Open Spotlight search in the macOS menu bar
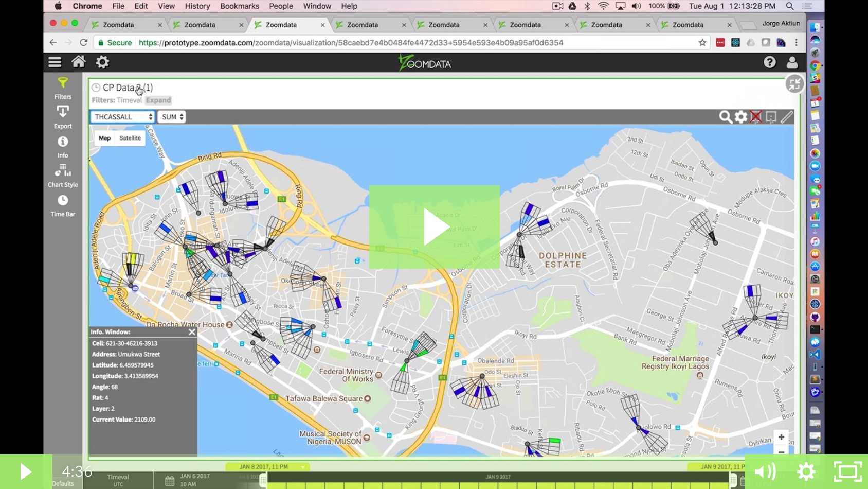868x489 pixels. 790,6
